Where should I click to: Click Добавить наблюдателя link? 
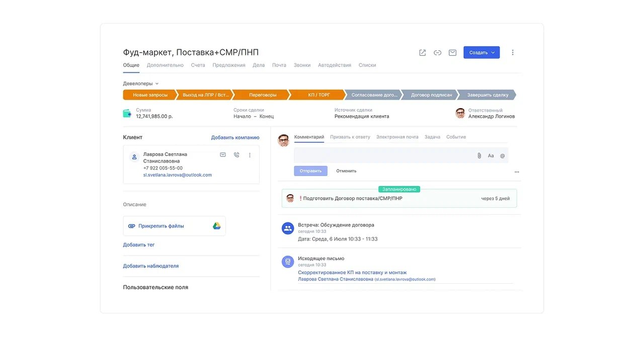151,266
